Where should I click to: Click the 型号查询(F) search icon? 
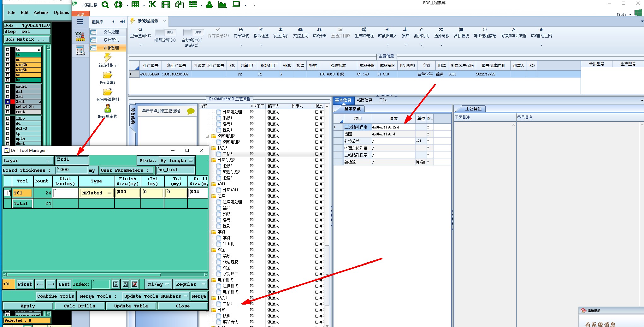(x=140, y=30)
